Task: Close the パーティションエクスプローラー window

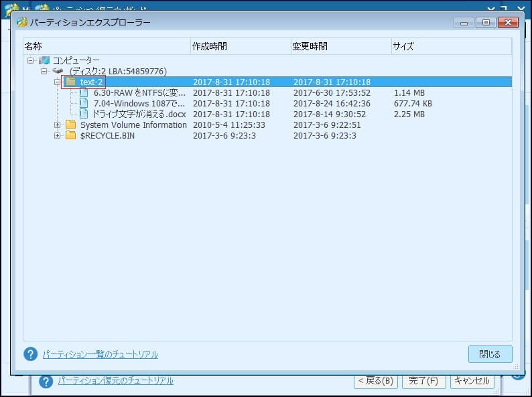Action: click(508, 22)
